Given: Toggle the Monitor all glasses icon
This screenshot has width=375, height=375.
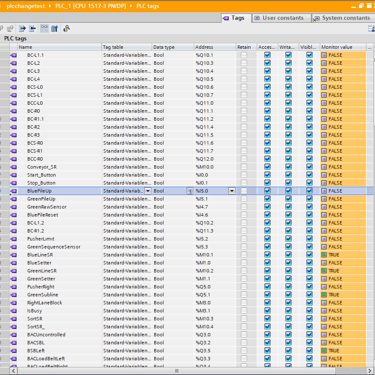Looking at the screenshot, I should coord(44,29).
